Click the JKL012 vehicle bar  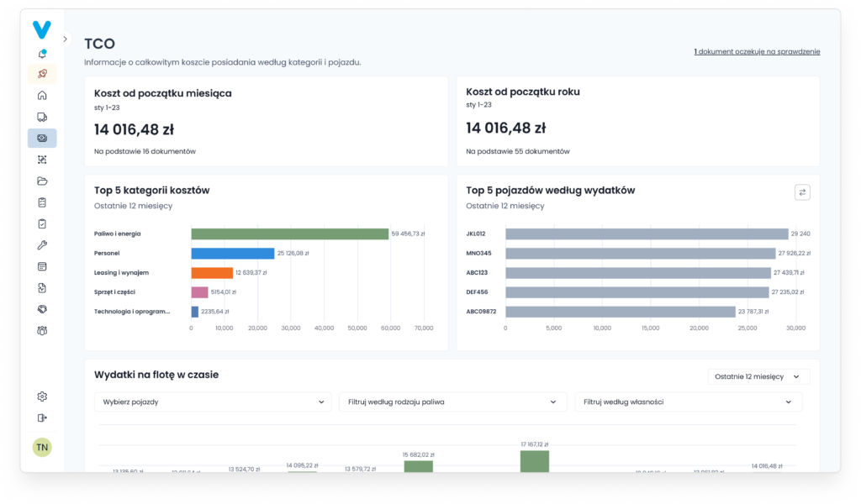[647, 234]
